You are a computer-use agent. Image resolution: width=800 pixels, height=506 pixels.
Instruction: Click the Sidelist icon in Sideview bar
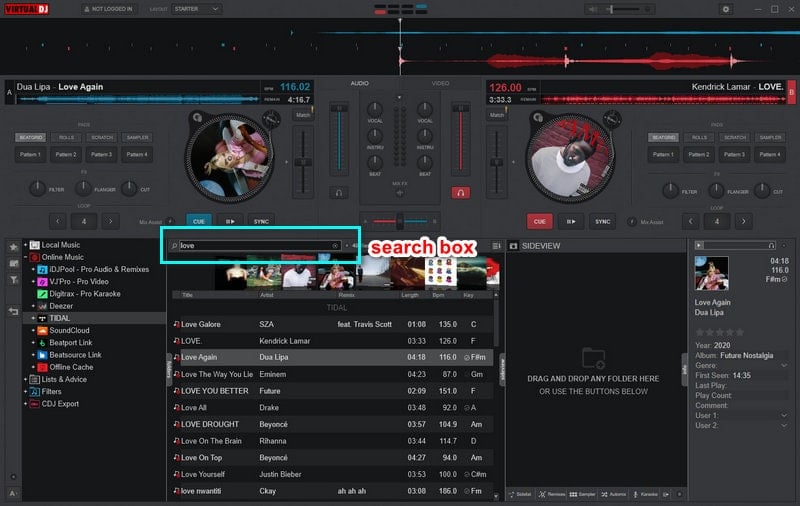tap(512, 494)
